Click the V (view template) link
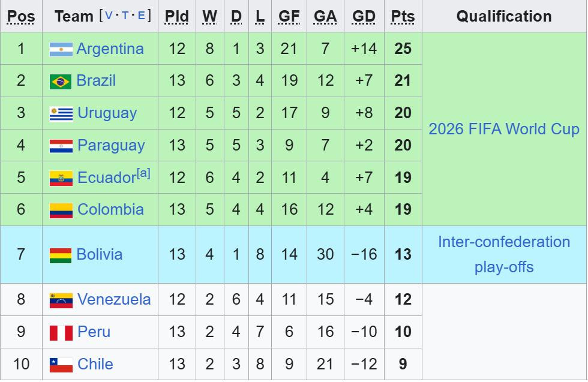The width and height of the screenshot is (588, 382). pyautogui.click(x=109, y=16)
